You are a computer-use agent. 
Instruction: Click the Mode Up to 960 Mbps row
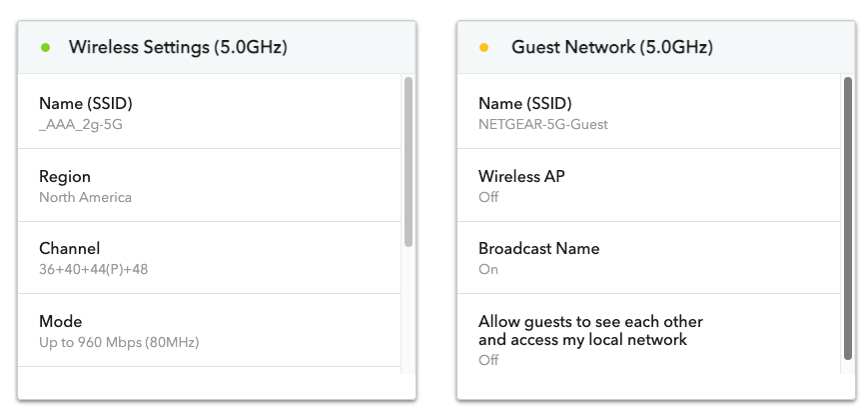[x=210, y=331]
